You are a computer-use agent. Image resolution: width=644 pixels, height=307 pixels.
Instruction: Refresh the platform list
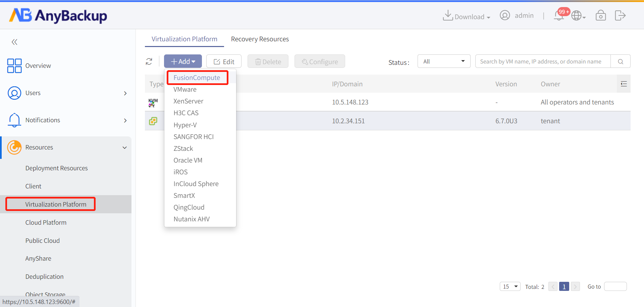click(x=149, y=61)
